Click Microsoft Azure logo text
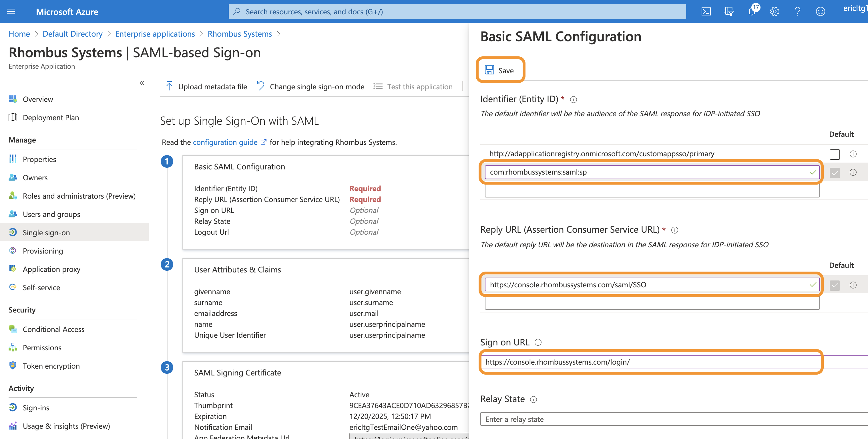Screen dimensions: 868x439 pyautogui.click(x=67, y=12)
